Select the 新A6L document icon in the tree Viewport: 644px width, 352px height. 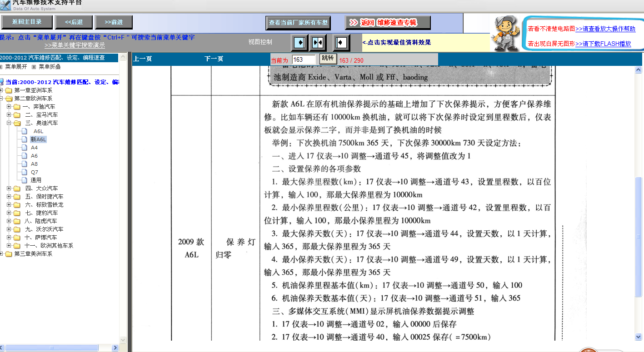click(x=25, y=139)
